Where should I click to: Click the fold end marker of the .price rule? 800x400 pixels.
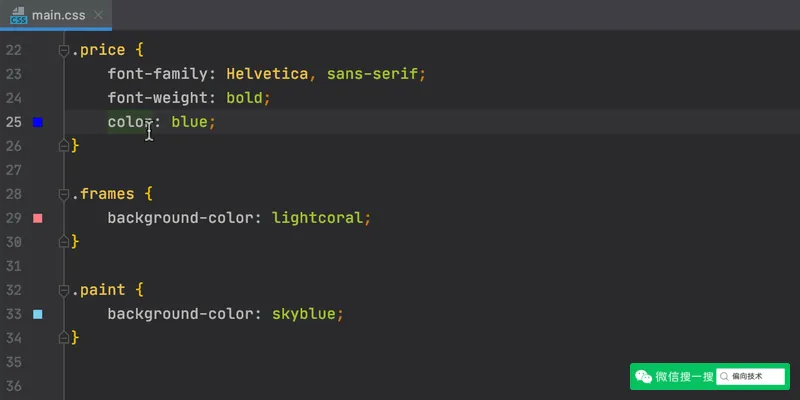pos(64,146)
